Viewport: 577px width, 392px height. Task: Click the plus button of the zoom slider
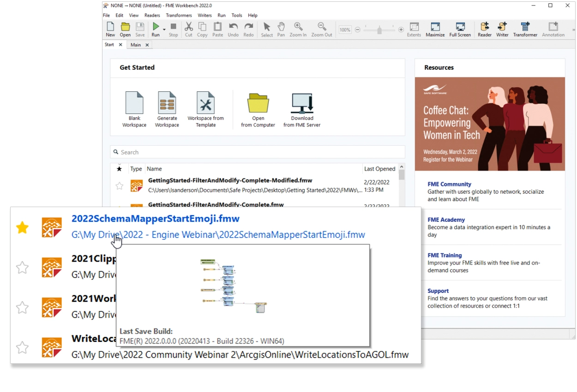click(401, 30)
